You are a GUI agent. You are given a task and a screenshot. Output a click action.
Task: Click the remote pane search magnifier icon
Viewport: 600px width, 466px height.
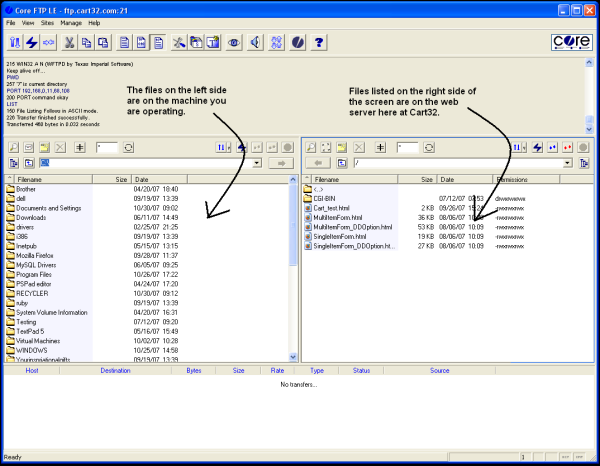click(x=311, y=147)
